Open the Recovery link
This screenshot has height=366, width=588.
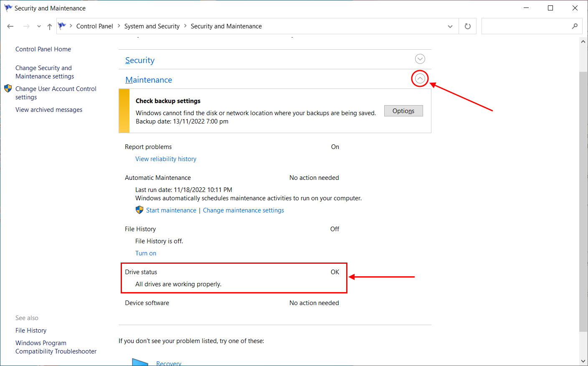click(169, 363)
